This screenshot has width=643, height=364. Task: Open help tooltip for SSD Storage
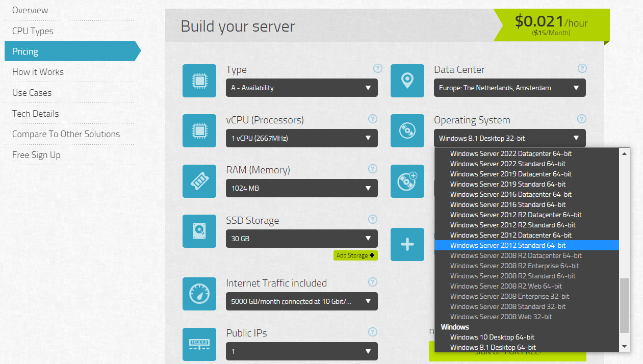[373, 219]
